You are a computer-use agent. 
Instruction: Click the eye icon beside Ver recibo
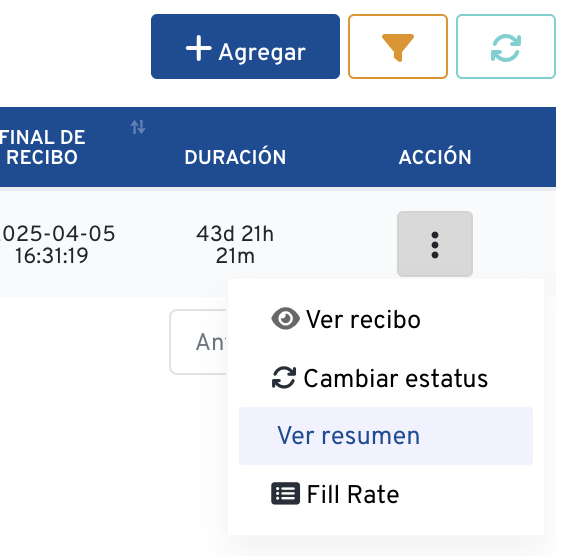coord(285,319)
